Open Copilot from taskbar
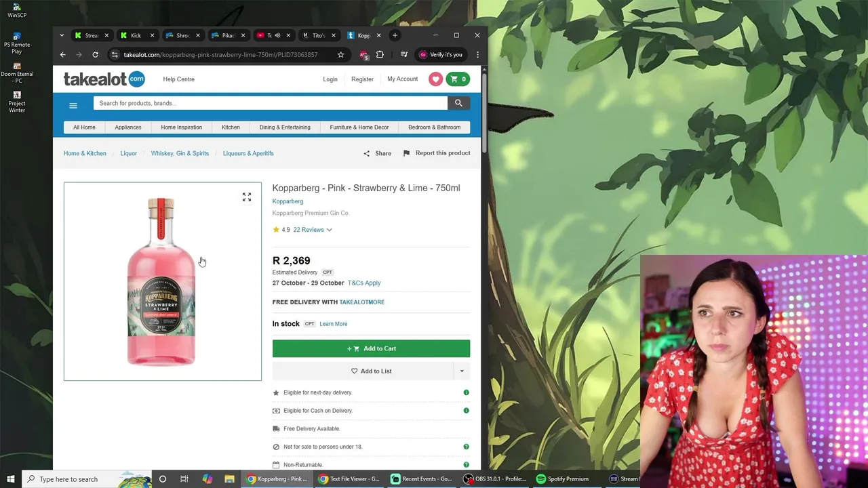The image size is (868, 488). coord(207,479)
